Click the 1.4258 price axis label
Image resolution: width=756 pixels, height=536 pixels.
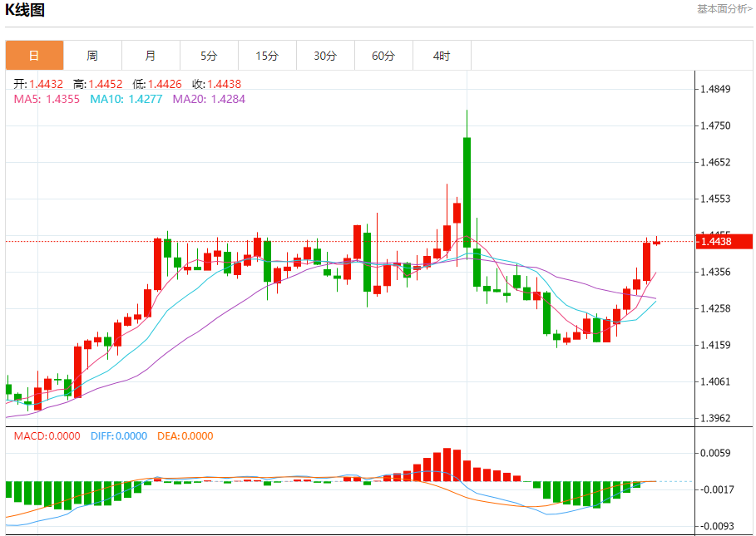point(715,308)
